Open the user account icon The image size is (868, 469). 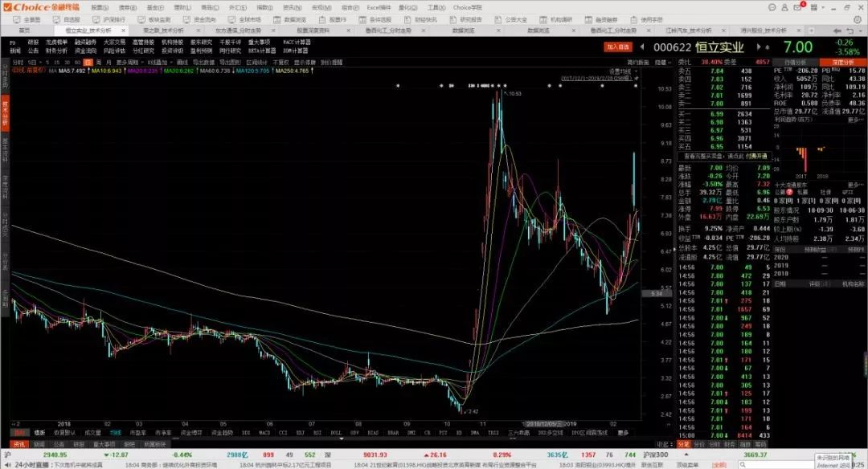(784, 7)
